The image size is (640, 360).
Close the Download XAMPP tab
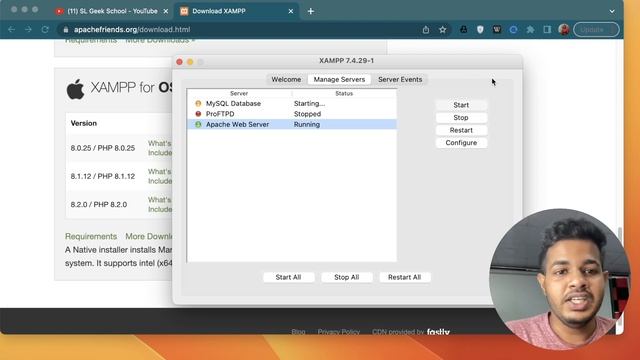click(x=291, y=11)
